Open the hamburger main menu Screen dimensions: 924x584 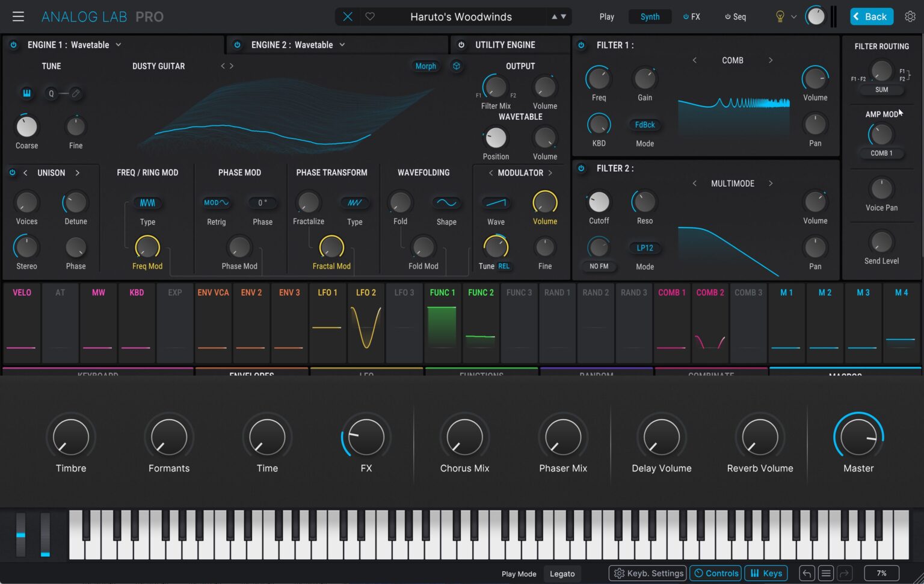coord(18,17)
